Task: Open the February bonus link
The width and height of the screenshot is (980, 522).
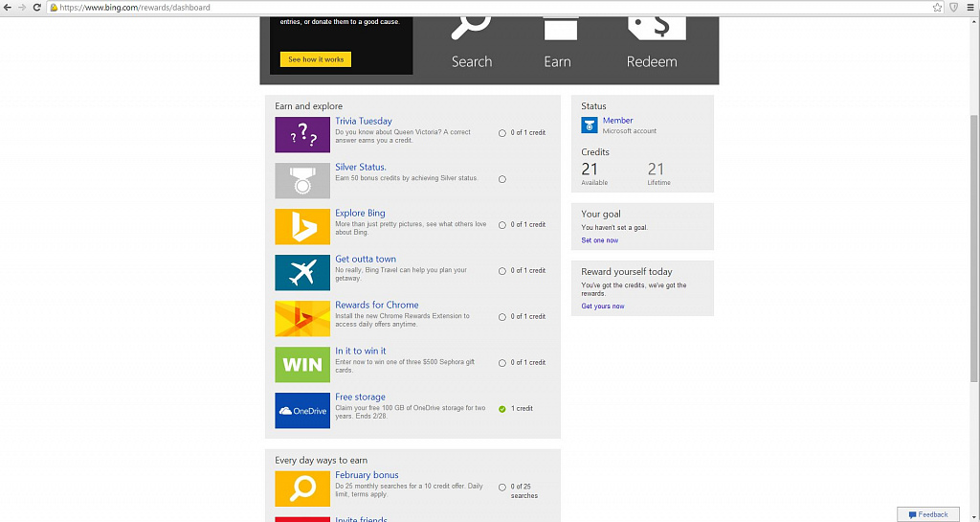Action: tap(367, 475)
